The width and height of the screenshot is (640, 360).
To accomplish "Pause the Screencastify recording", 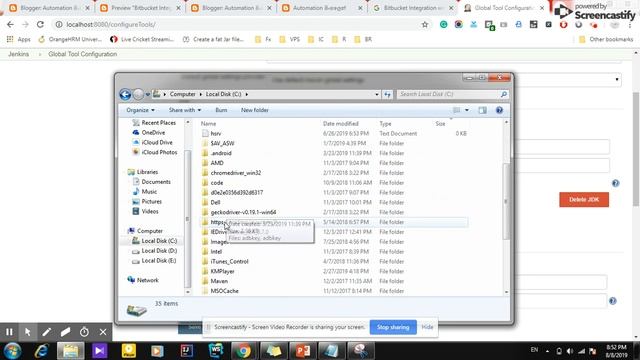I will [9, 332].
